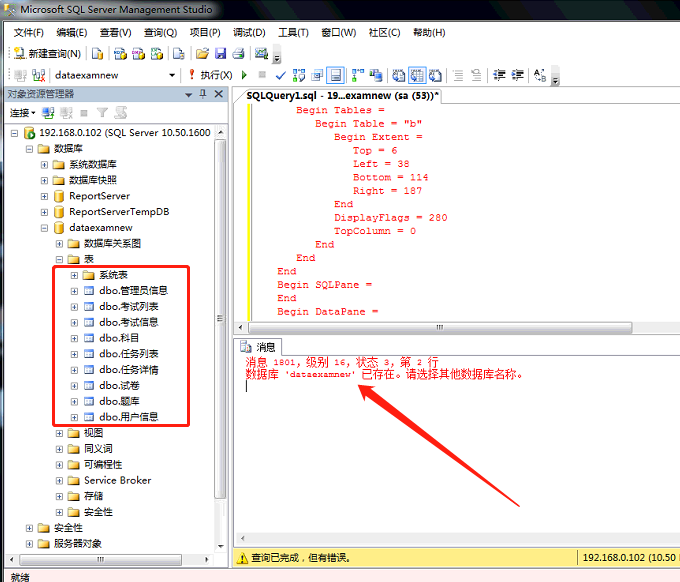Click the New Query button
The image size is (680, 582).
coord(47,53)
